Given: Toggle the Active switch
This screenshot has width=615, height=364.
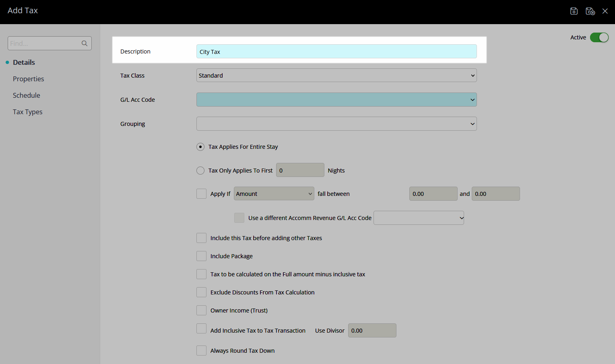Looking at the screenshot, I should [x=599, y=37].
